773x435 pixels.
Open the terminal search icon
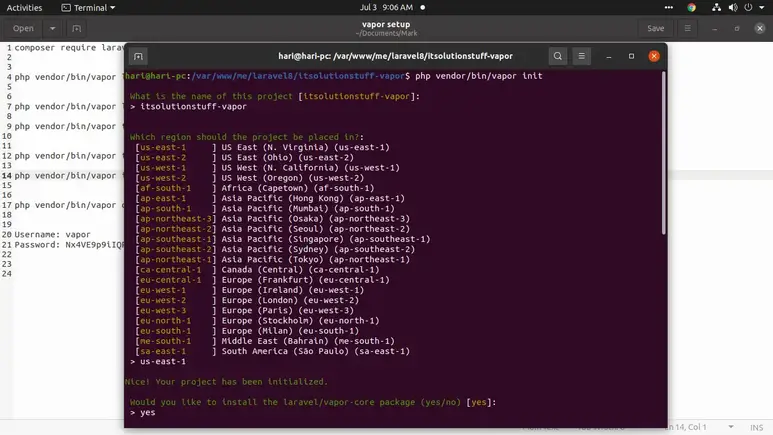(x=558, y=56)
